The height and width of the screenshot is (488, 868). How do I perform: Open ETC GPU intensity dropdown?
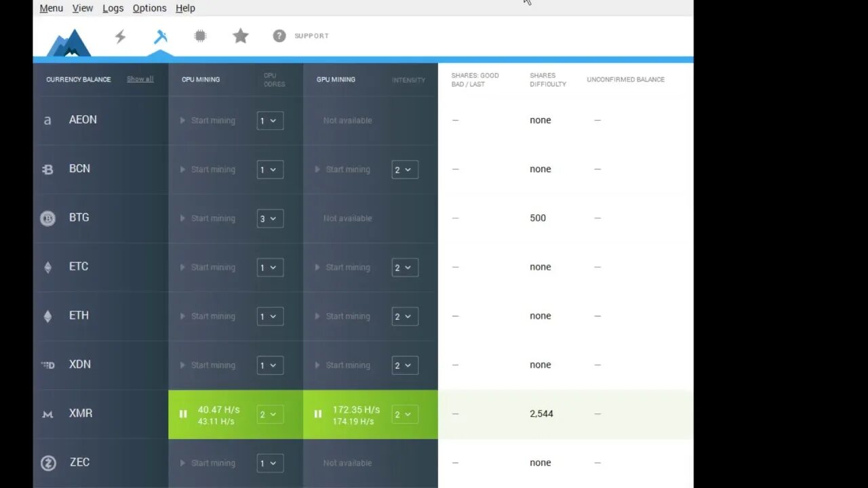(x=405, y=267)
